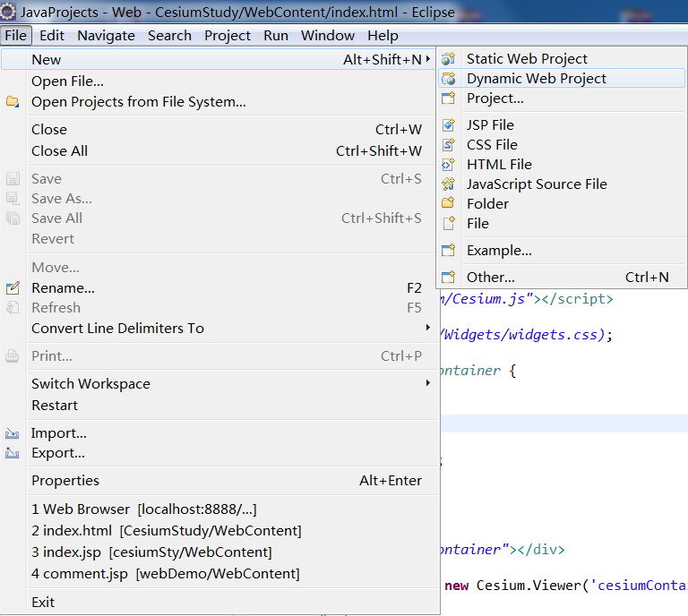Choose JavaScript Source File label
The height and width of the screenshot is (616, 688).
point(537,184)
